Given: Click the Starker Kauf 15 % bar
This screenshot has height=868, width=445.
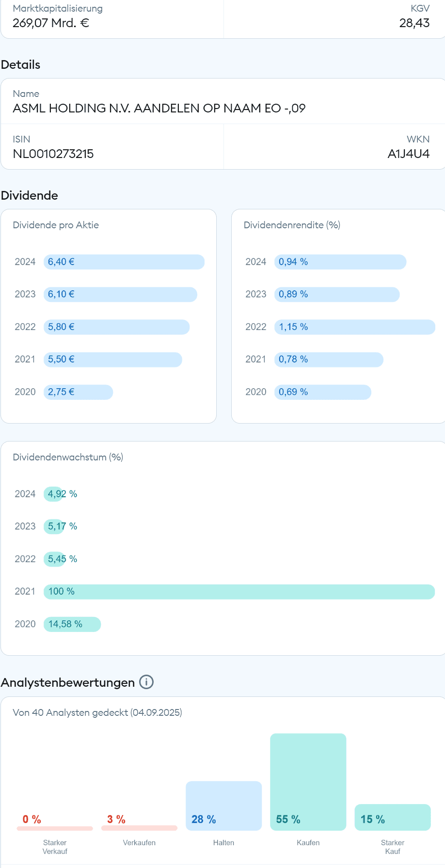Looking at the screenshot, I should pyautogui.click(x=393, y=817).
